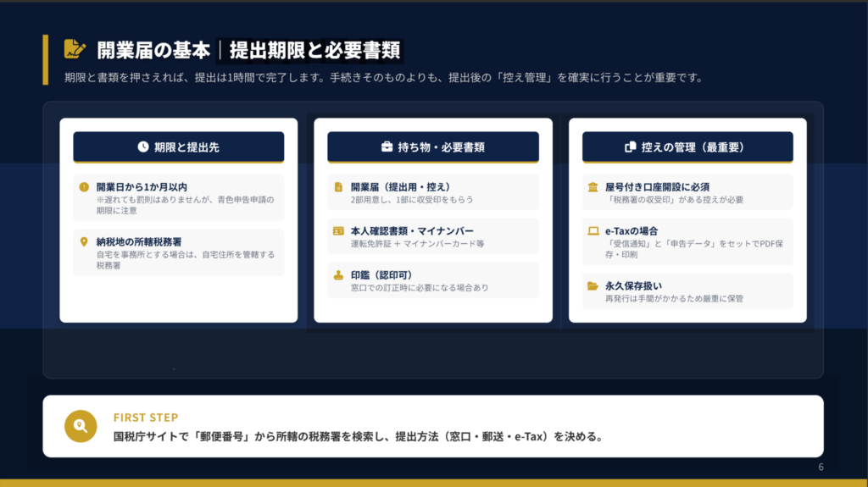The height and width of the screenshot is (487, 868).
Task: Click the document edit icon beside the slide title
Action: pos(75,49)
